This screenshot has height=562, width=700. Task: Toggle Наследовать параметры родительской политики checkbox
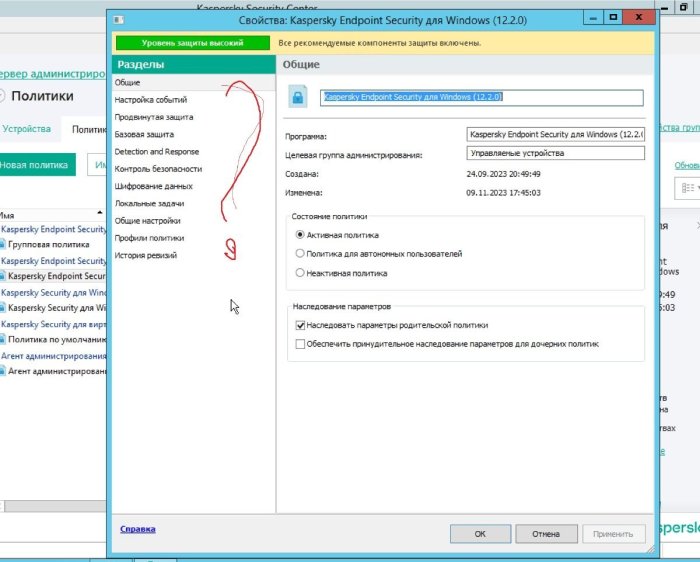[x=300, y=325]
